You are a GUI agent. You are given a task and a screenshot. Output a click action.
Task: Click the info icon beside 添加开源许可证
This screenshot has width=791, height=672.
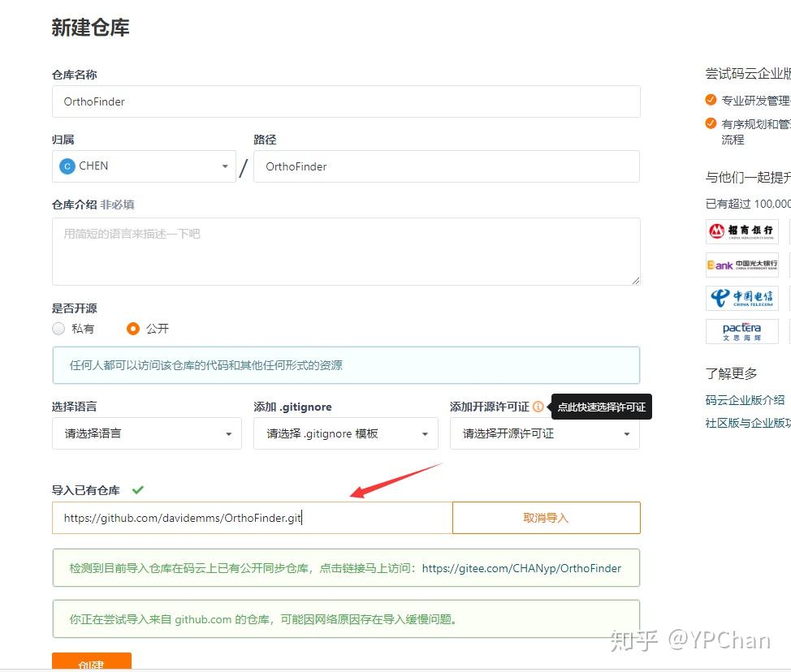540,406
